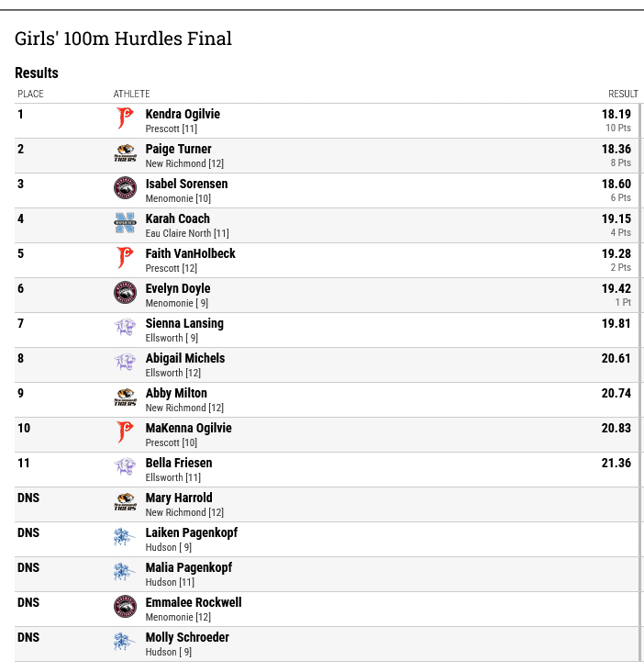Viewport: 644px width, 672px height.
Task: Open Evelyn Doyle athlete page
Action: point(178,288)
